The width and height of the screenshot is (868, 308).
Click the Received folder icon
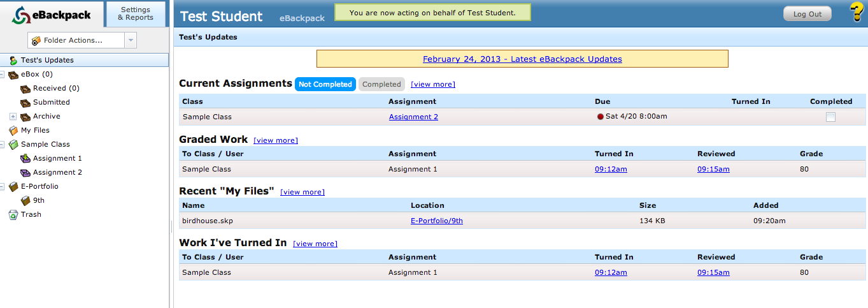25,89
